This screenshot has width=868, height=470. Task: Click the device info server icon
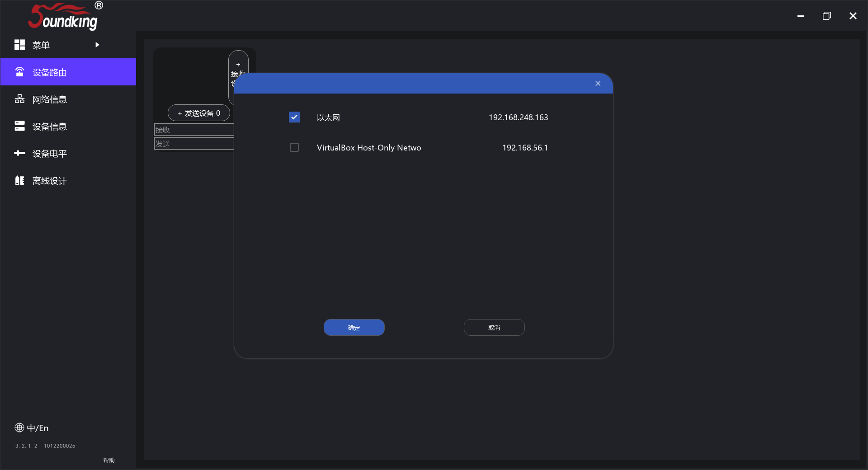click(19, 126)
